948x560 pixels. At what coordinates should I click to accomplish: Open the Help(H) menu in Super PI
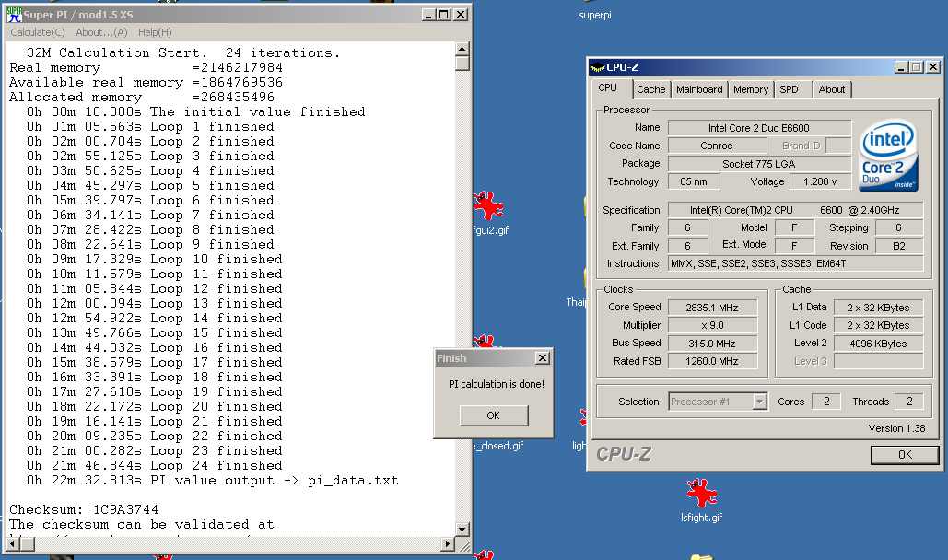155,32
